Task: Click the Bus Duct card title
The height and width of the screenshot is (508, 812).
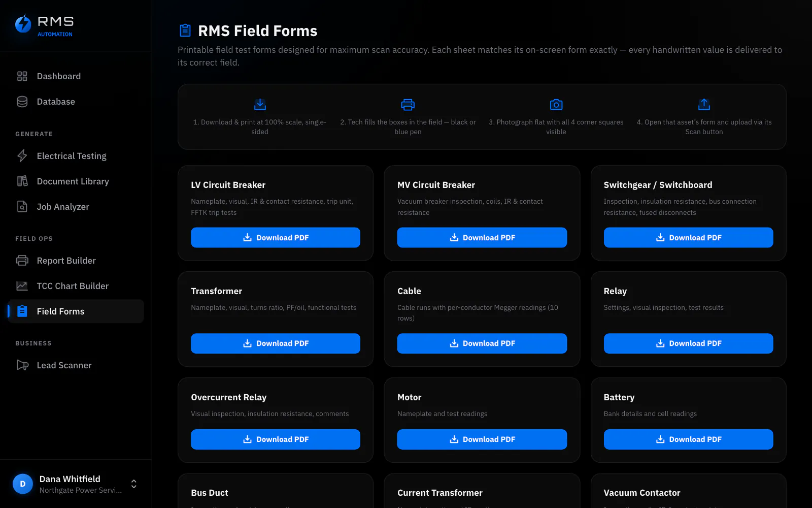Action: click(x=210, y=493)
